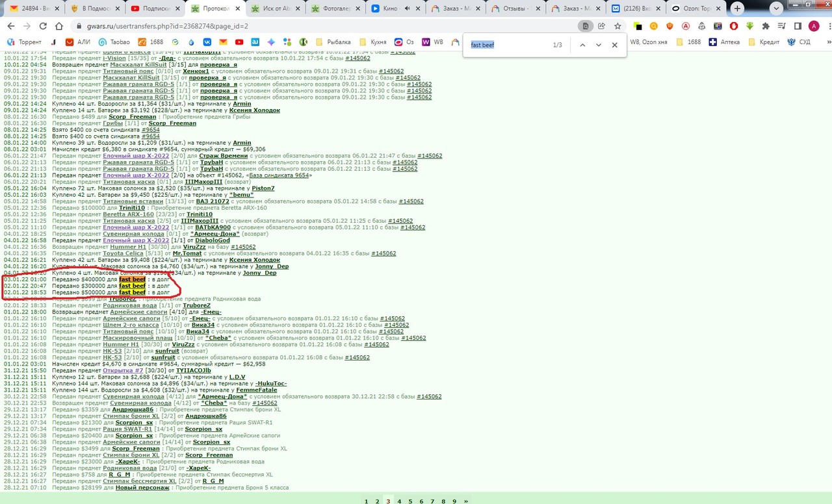Expand the tab search dropdown

pos(776,8)
